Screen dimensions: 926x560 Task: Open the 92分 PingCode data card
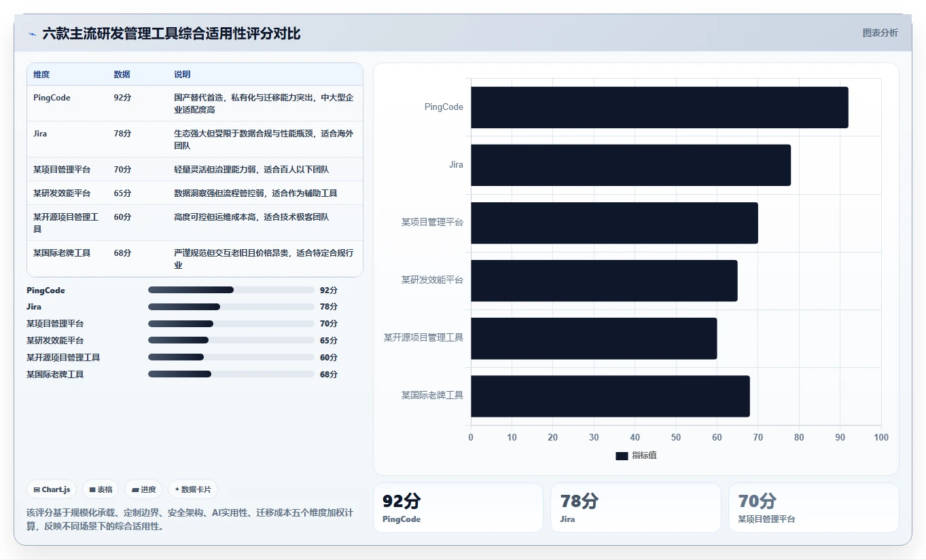[458, 508]
